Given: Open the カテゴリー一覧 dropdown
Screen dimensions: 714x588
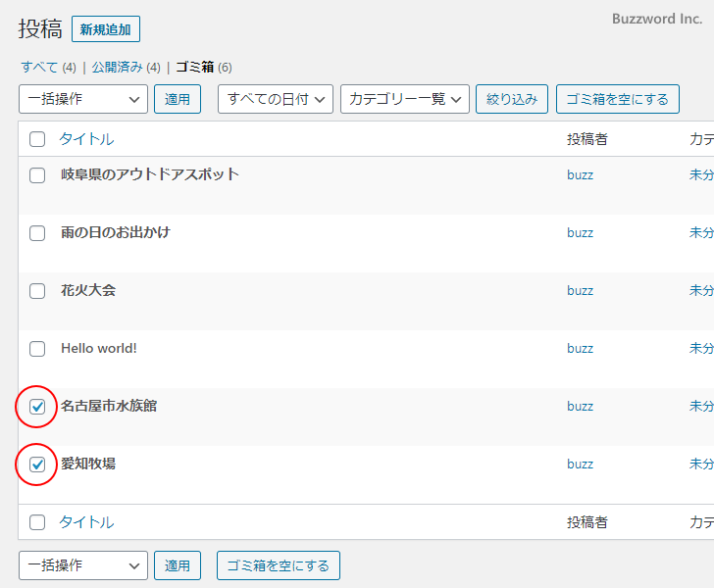Looking at the screenshot, I should [405, 99].
